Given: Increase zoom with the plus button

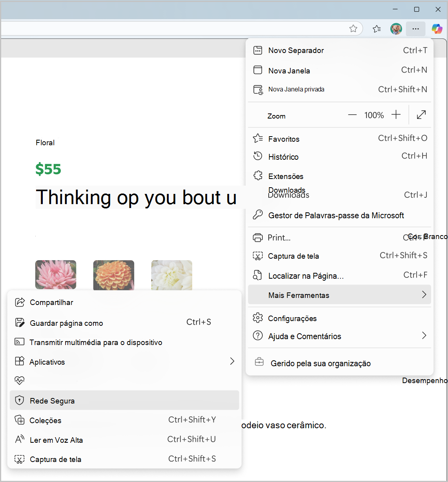Looking at the screenshot, I should click(x=396, y=115).
